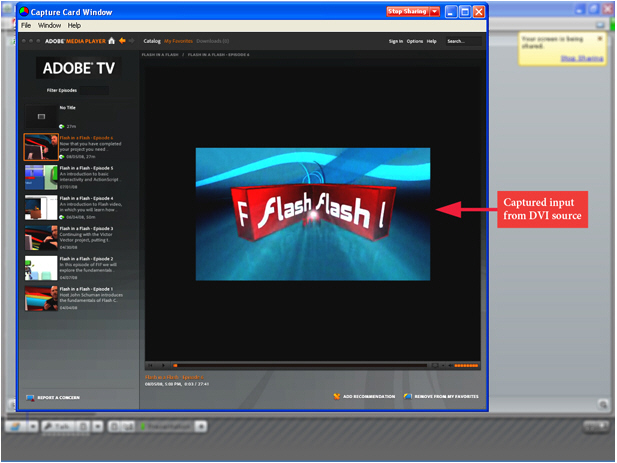Click the Stop Sharing button
The width and height of the screenshot is (617, 463).
click(407, 11)
